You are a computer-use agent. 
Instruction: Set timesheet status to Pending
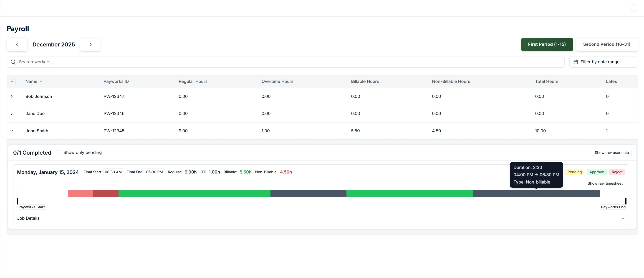click(574, 172)
